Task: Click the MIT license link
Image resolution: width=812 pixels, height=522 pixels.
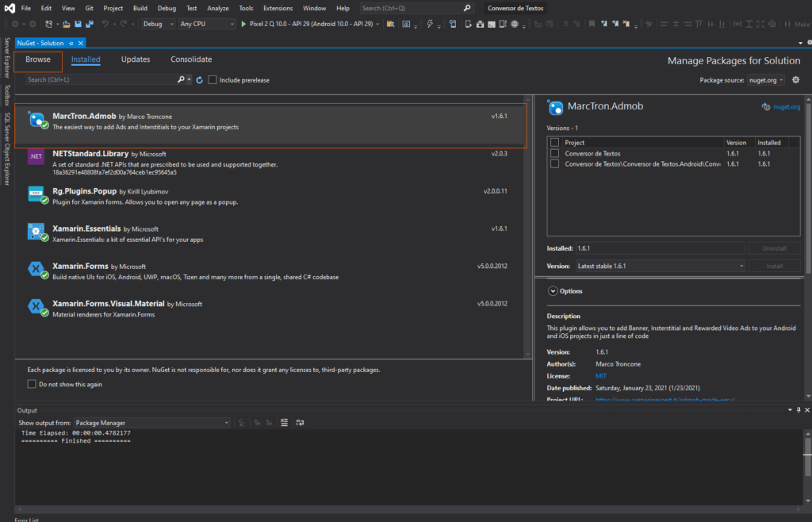Action: (601, 376)
